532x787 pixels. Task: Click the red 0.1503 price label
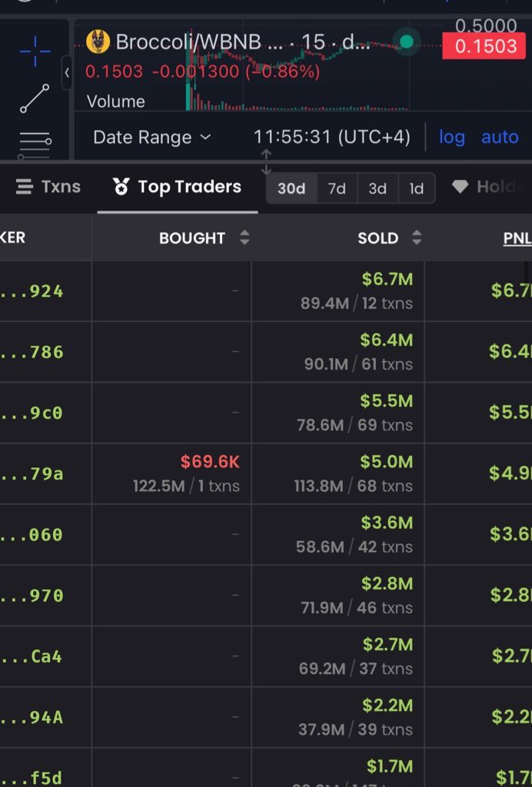pos(485,46)
